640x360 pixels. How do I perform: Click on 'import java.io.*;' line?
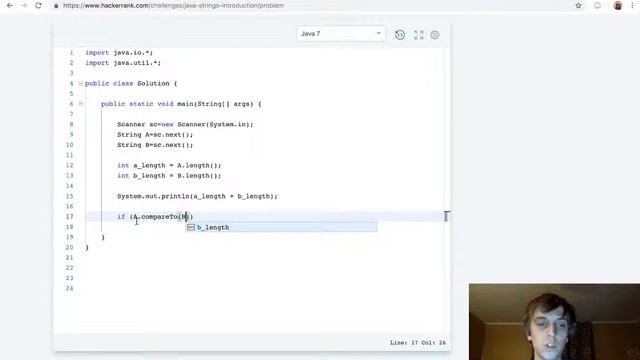pos(119,53)
